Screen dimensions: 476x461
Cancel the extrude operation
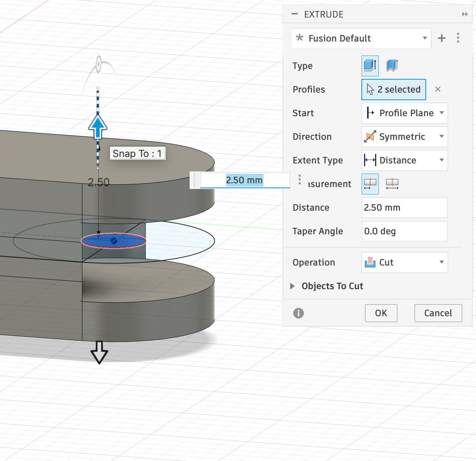[438, 313]
